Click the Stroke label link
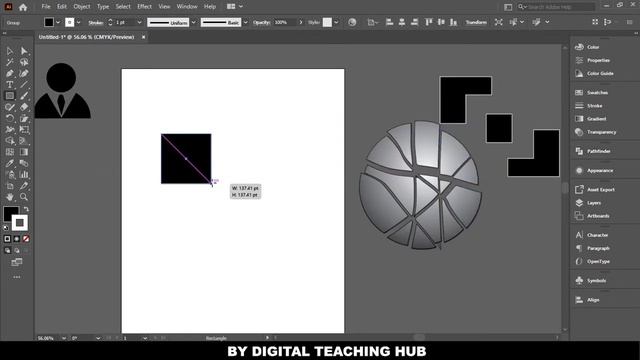The height and width of the screenshot is (360, 640). click(96, 23)
